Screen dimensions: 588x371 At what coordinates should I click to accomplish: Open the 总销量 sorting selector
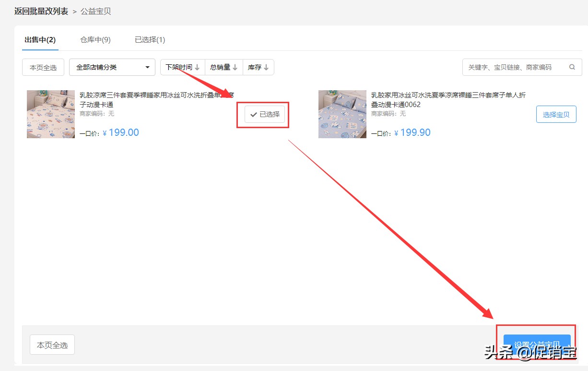(x=223, y=67)
